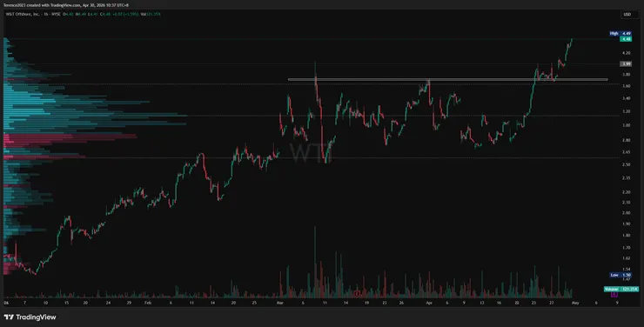Click the Low 1.50 price label

coord(621,275)
